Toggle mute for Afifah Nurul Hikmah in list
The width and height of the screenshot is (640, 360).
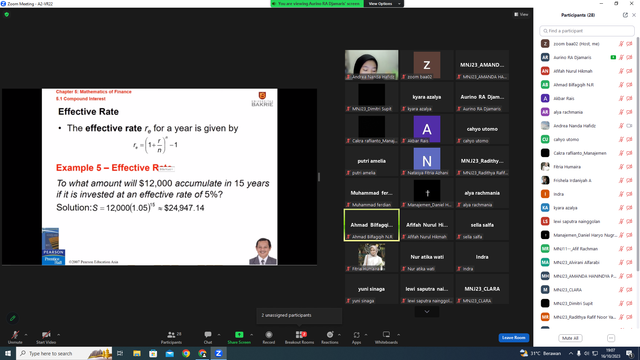click(x=621, y=71)
